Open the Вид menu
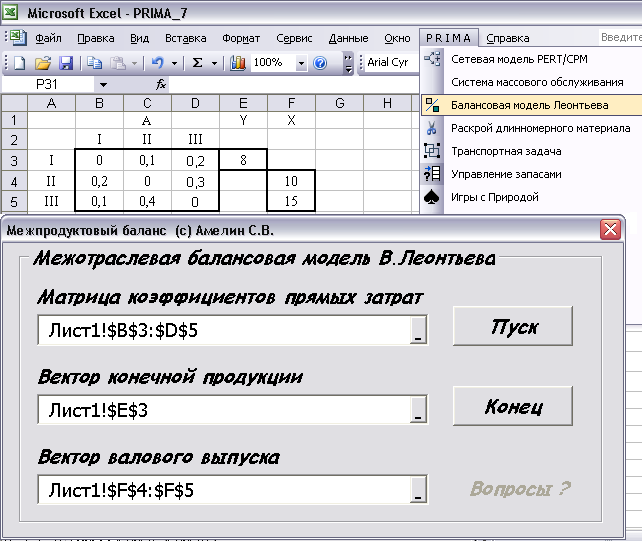This screenshot has height=541, width=642. coord(139,38)
